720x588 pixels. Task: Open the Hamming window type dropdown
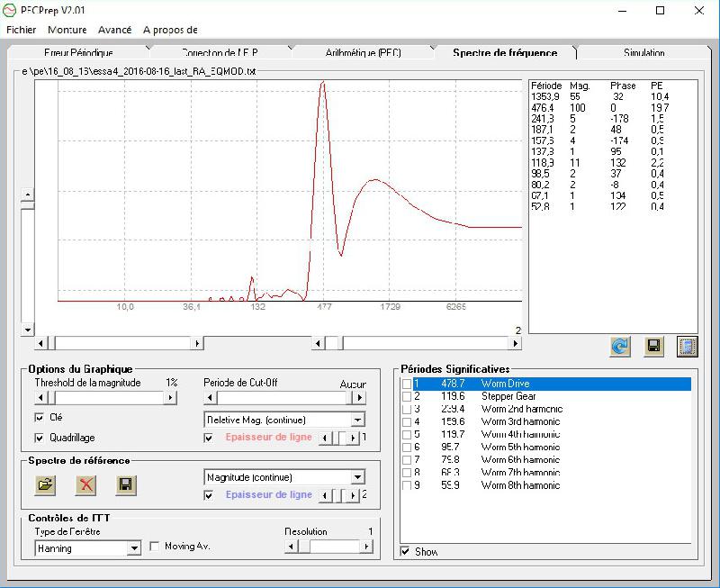tap(134, 548)
